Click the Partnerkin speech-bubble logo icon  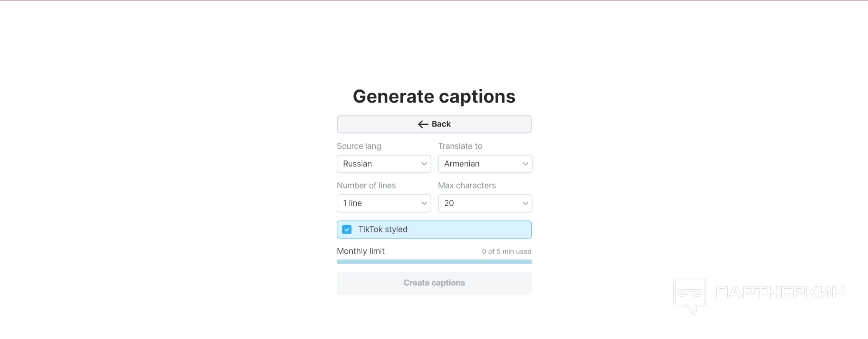[x=690, y=296]
